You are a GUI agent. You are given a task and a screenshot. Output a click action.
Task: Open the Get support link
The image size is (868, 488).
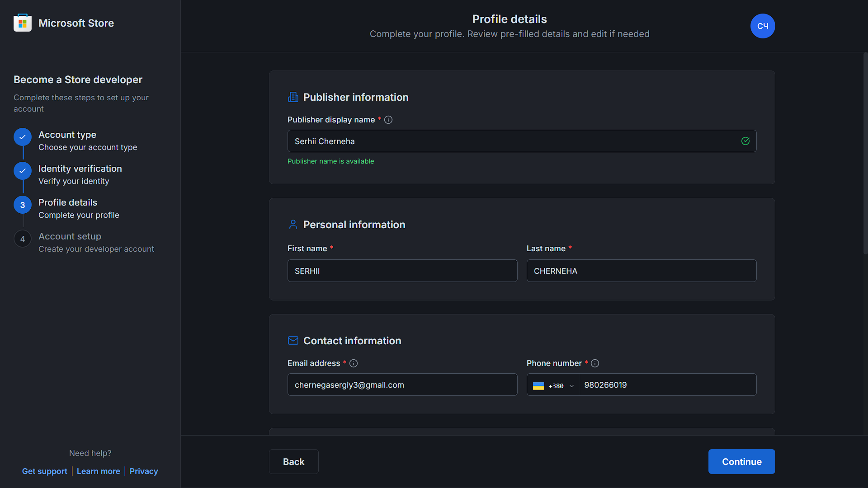pyautogui.click(x=44, y=471)
